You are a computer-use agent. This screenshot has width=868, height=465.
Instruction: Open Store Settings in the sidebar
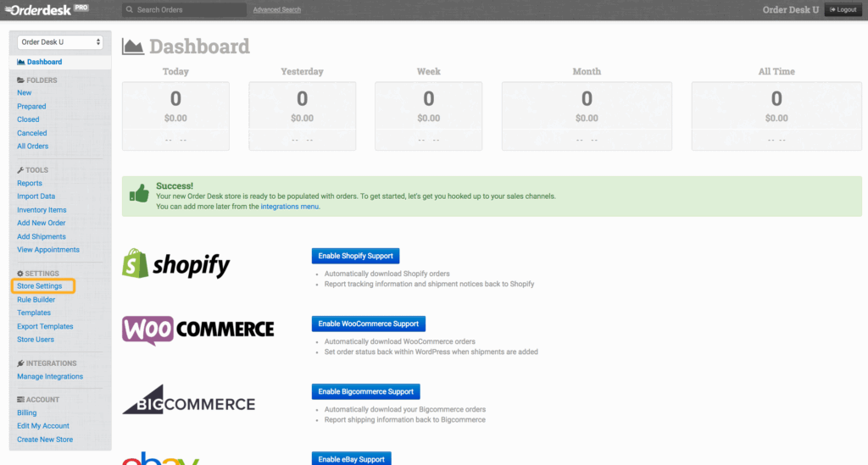point(40,286)
